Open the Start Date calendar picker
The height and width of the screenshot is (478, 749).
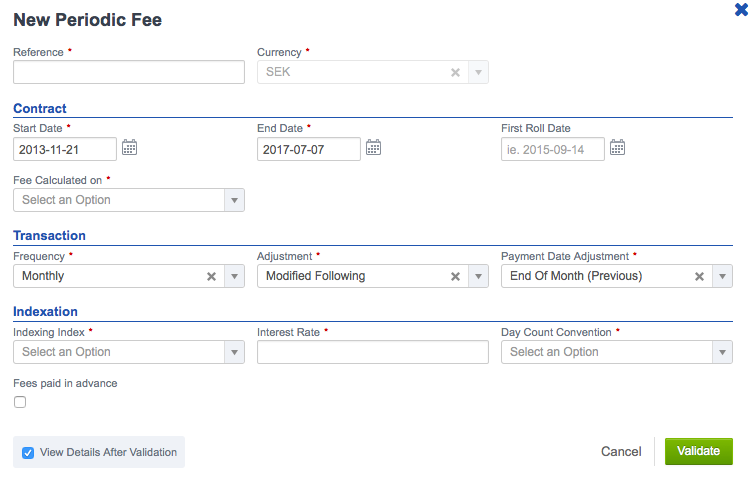129,148
